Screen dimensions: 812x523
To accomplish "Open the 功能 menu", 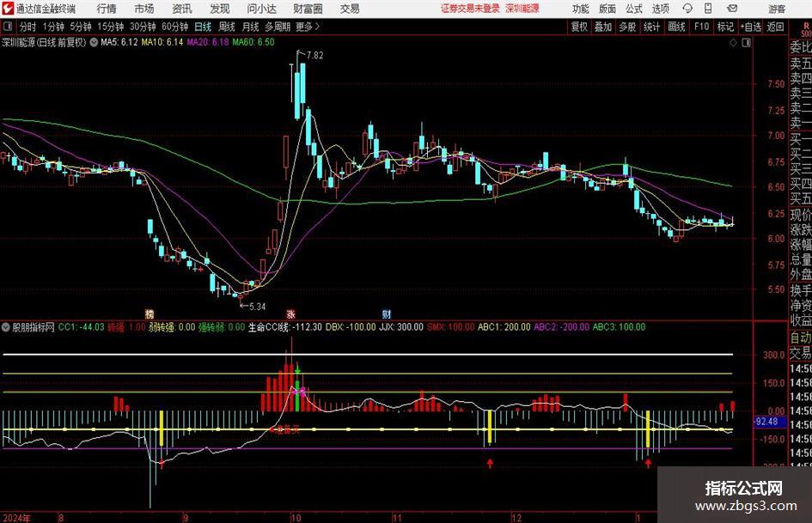I will [581, 9].
